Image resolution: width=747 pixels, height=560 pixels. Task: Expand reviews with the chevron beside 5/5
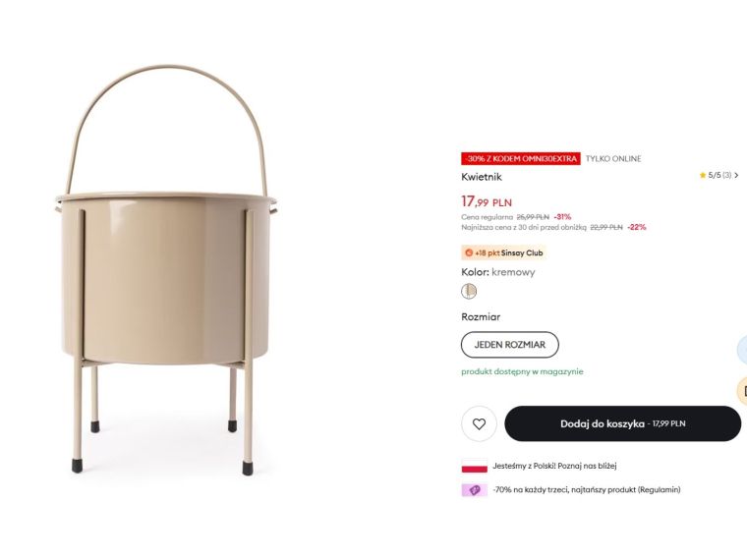tap(736, 175)
